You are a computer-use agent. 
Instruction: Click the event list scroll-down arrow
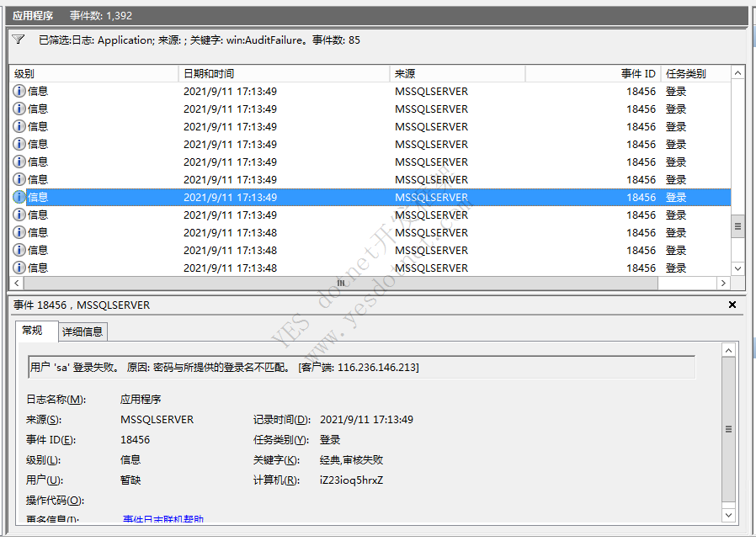[737, 268]
